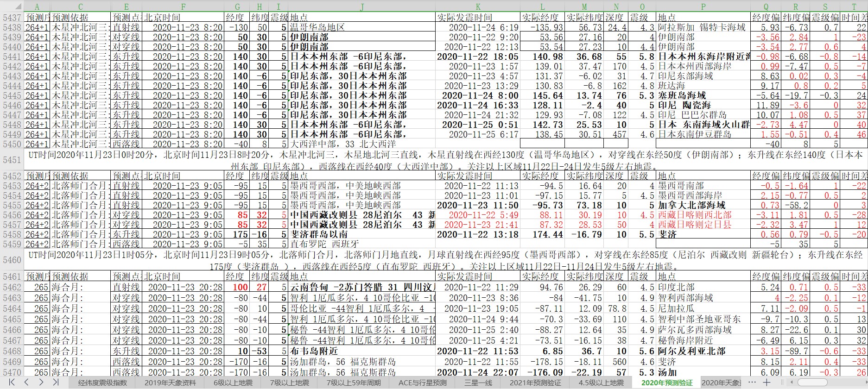This screenshot has width=868, height=389.
Task: Click the next sheet navigation arrow
Action: (41, 382)
